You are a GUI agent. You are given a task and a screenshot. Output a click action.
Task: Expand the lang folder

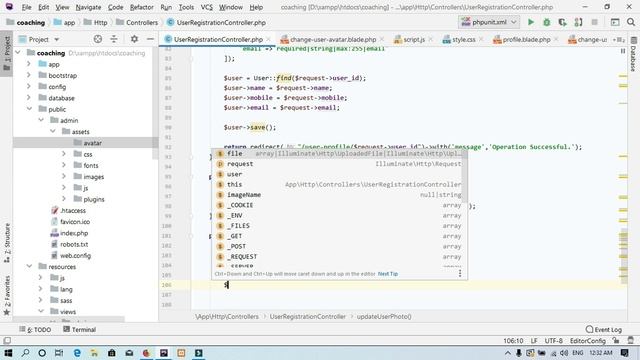[41, 289]
